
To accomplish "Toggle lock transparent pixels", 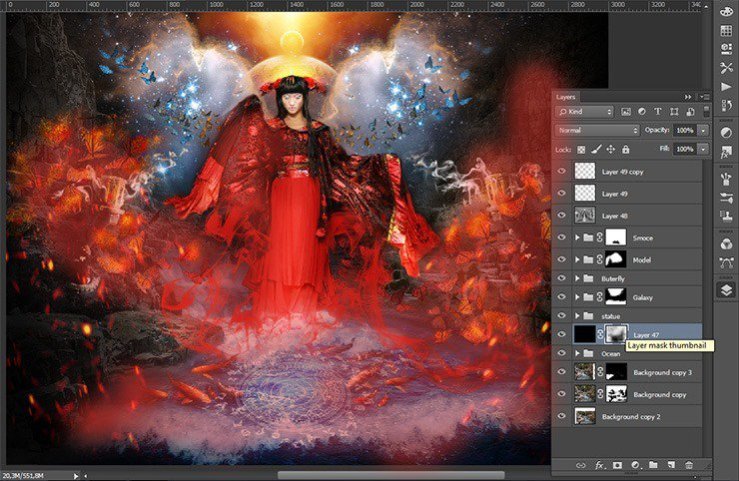I will point(581,149).
